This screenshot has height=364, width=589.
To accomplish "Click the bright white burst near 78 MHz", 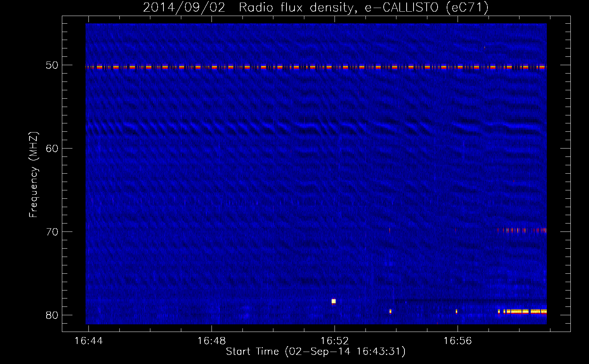I will (x=333, y=301).
